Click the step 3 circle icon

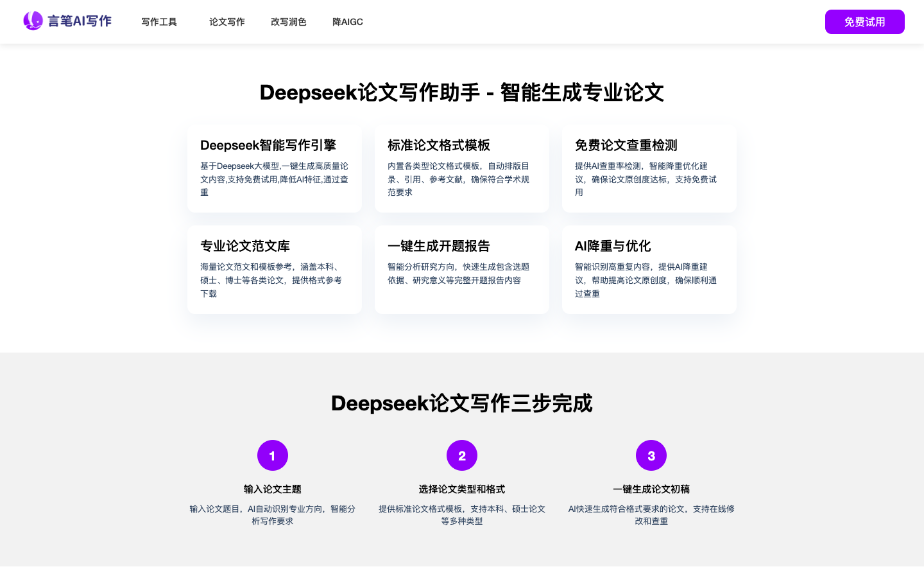coord(651,455)
